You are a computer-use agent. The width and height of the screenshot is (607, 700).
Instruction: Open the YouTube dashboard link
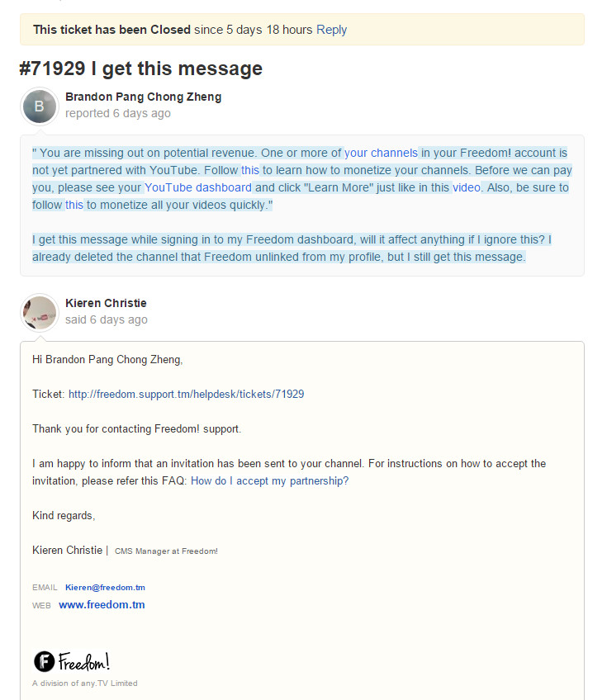tap(198, 187)
